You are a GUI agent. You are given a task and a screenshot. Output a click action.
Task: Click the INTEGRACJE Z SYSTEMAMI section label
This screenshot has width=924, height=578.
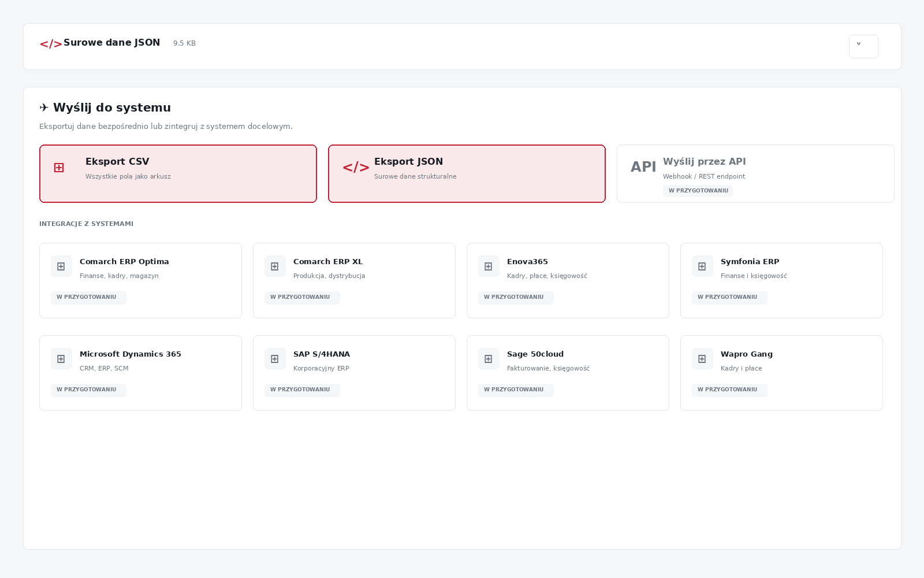(86, 224)
